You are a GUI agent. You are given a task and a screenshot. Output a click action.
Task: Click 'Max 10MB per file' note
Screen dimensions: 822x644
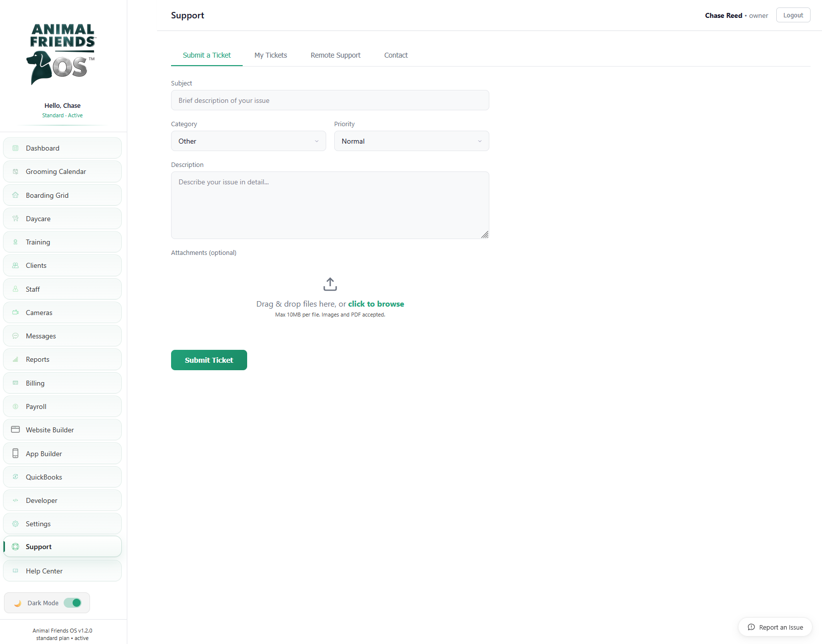(330, 315)
